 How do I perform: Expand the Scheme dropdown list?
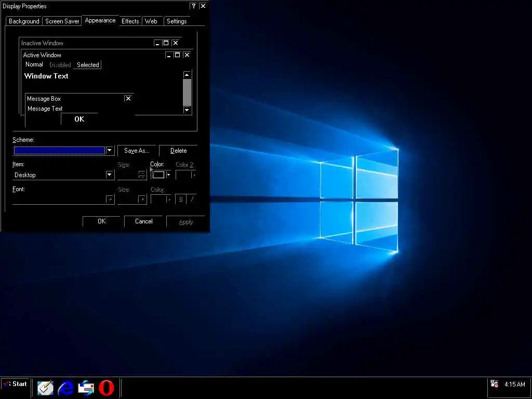tap(110, 150)
